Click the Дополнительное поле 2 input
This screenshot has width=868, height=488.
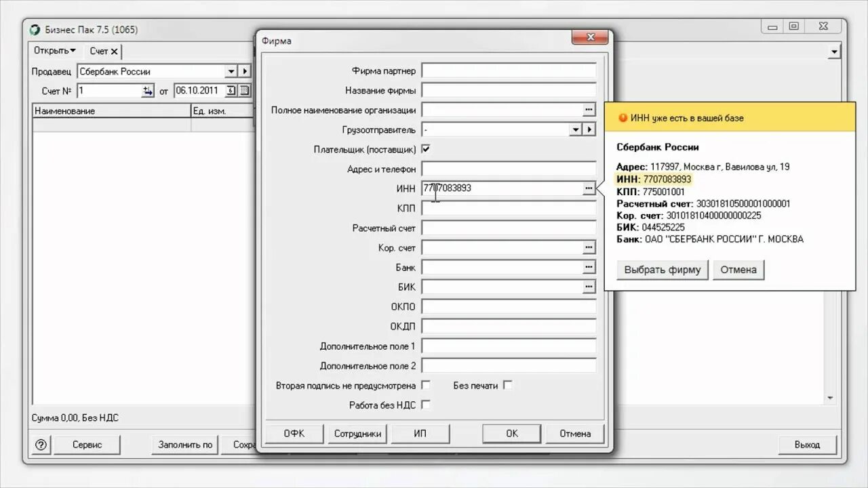(x=509, y=365)
